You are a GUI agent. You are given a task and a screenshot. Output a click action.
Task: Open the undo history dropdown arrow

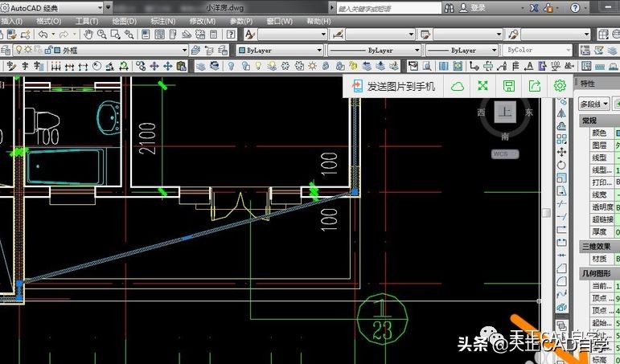coord(53,35)
